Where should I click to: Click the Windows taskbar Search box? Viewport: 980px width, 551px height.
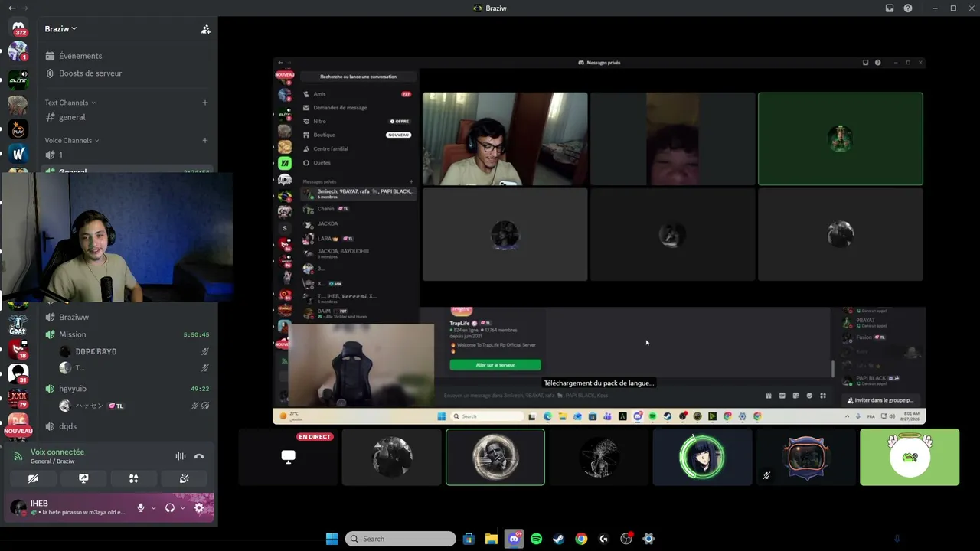(x=400, y=539)
